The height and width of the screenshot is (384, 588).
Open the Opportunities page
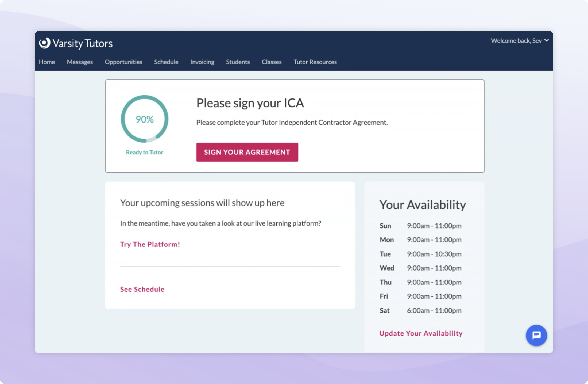click(x=123, y=62)
